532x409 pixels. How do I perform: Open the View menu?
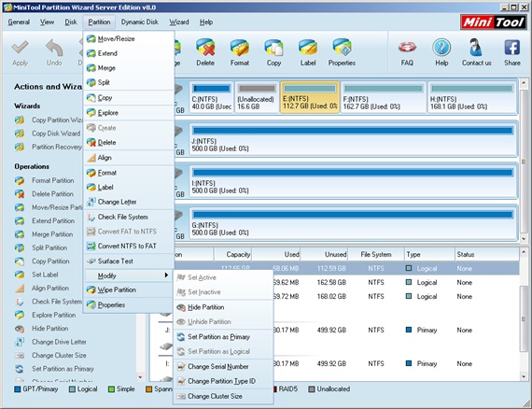[47, 22]
